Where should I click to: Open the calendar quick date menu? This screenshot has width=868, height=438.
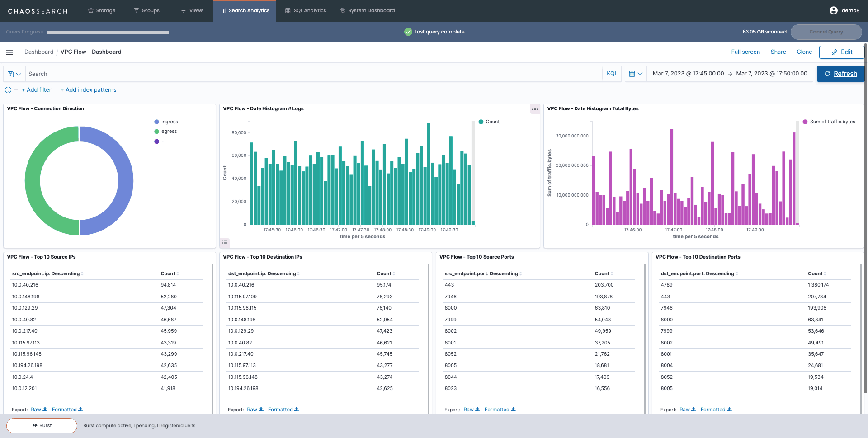coord(636,74)
